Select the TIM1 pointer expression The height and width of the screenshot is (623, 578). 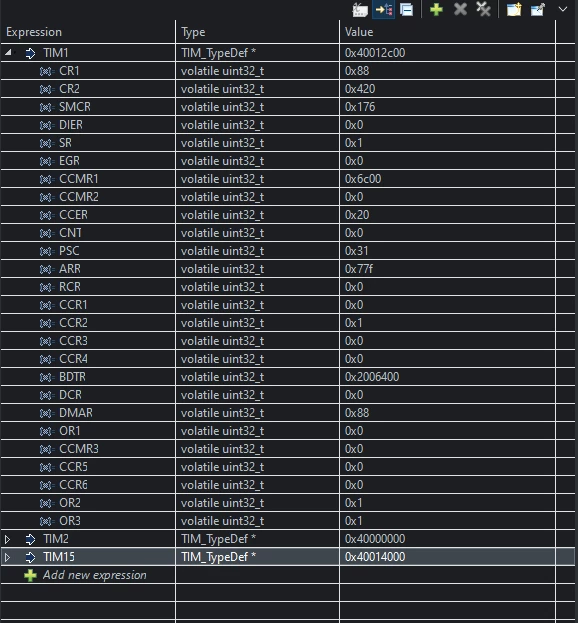56,53
